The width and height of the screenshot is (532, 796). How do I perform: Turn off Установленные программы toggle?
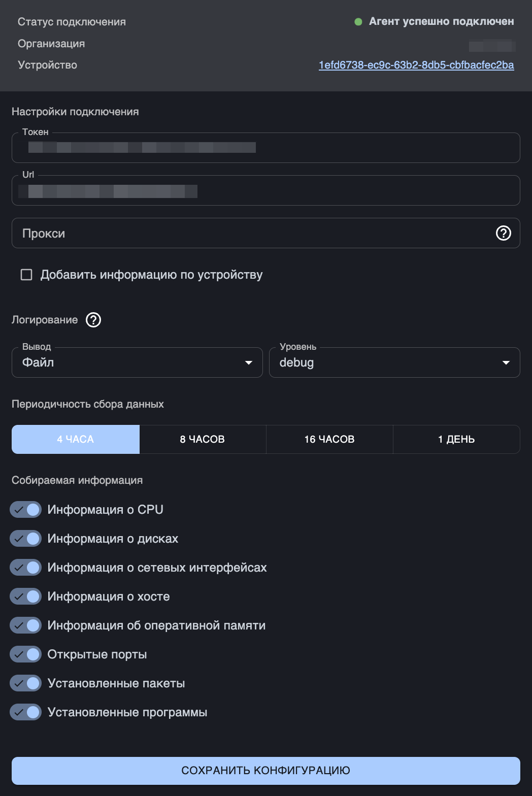click(26, 712)
